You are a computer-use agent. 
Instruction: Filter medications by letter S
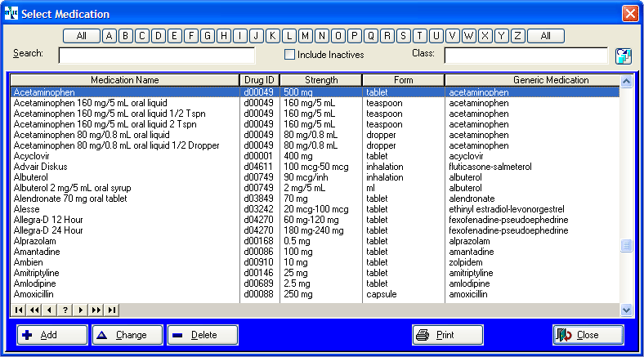404,36
